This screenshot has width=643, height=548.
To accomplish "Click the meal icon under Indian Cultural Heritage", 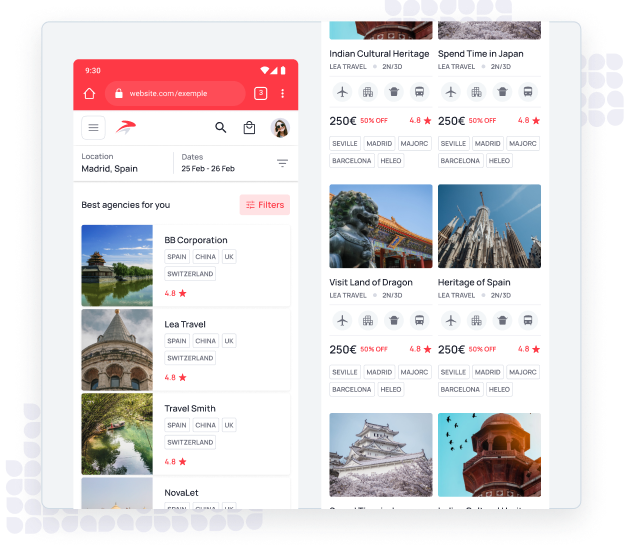I will point(394,92).
